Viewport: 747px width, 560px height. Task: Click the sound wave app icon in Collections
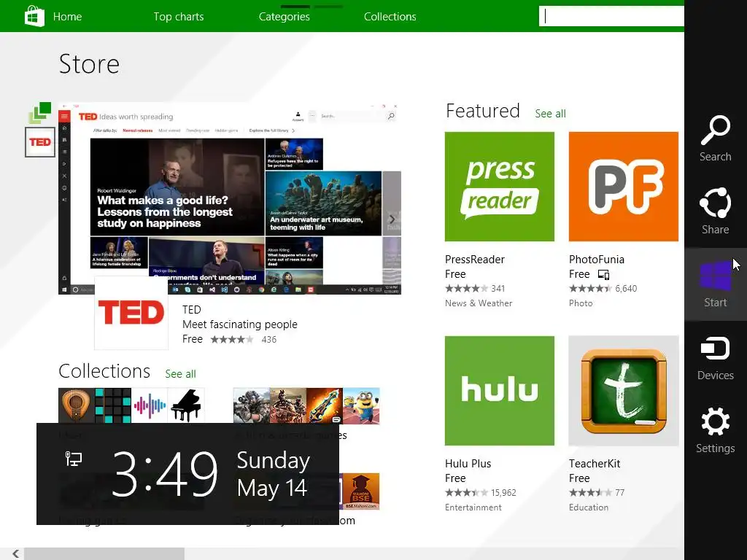point(150,405)
